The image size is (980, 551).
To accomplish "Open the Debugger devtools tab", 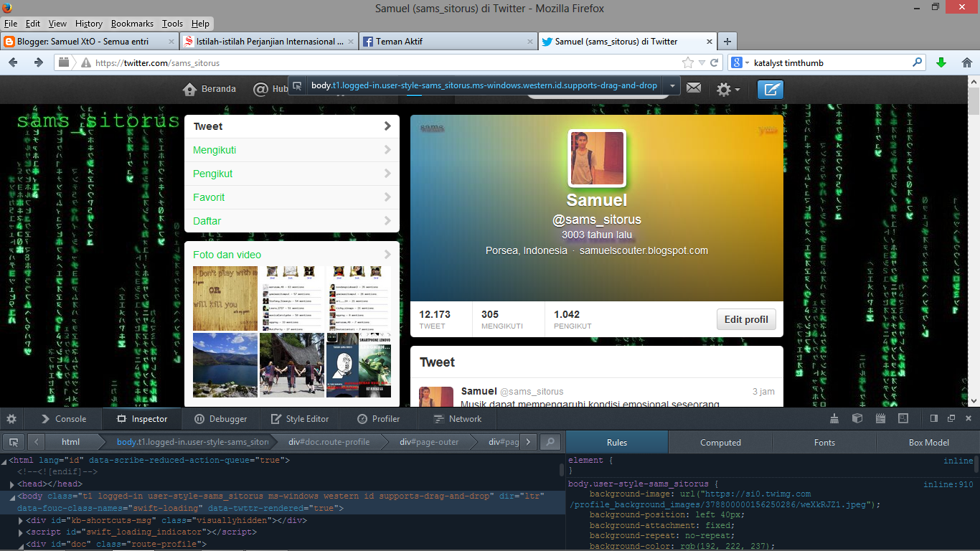I will click(x=220, y=419).
